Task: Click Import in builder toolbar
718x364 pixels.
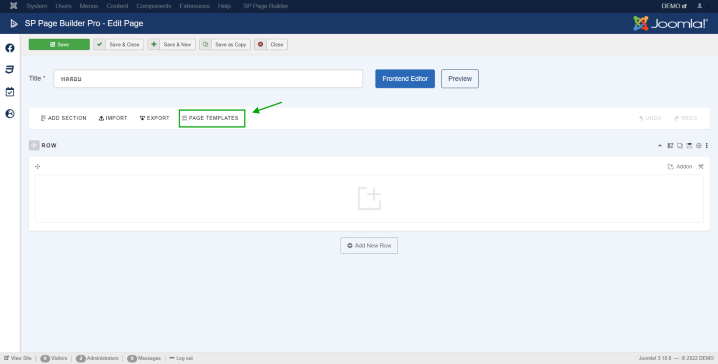Action: tap(113, 118)
